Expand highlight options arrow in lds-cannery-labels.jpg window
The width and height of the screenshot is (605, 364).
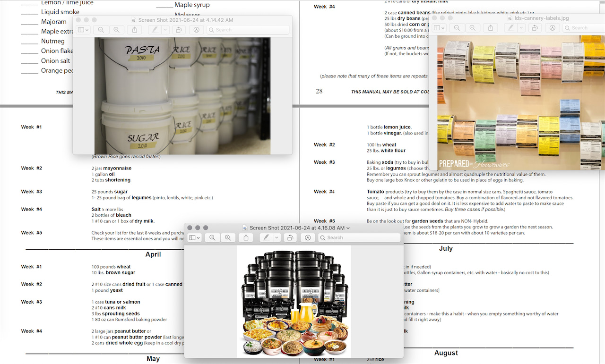tap(521, 28)
